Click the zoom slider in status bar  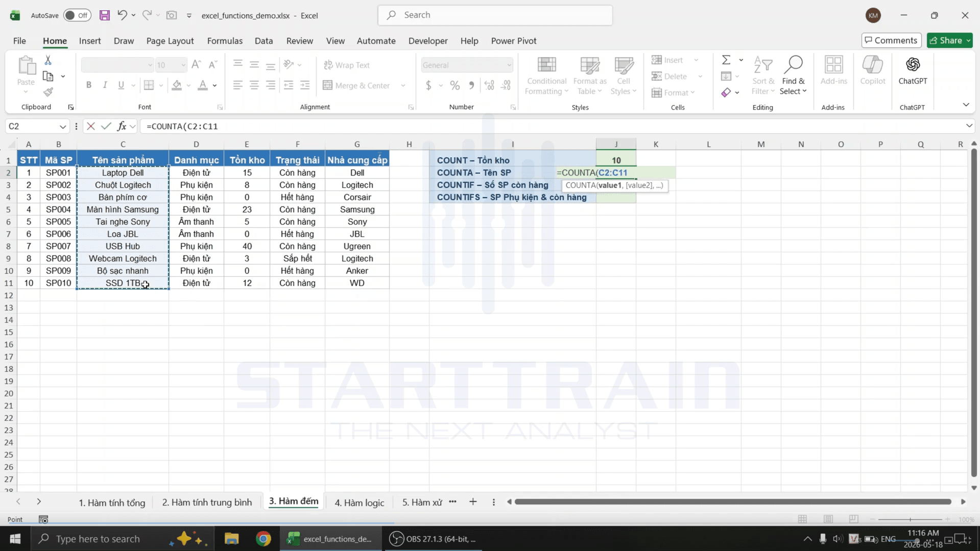pos(910,519)
